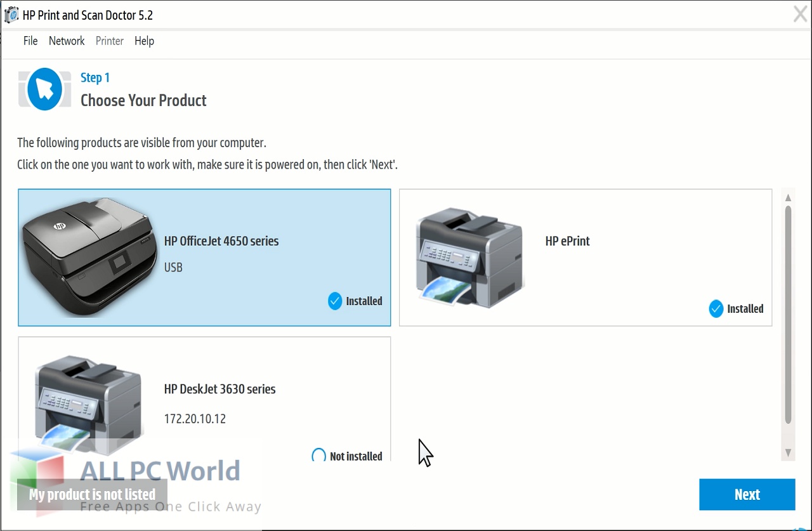This screenshot has height=531, width=812.
Task: Click My product is not listed
Action: click(x=92, y=494)
